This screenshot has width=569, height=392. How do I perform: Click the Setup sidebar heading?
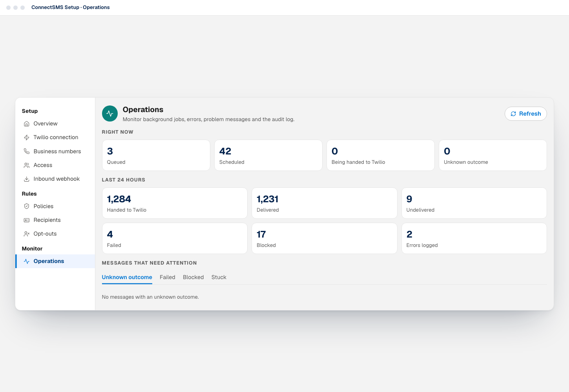tap(30, 111)
